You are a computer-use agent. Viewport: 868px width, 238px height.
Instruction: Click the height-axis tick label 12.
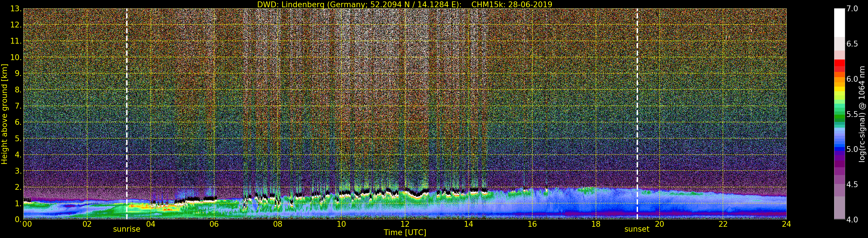click(x=16, y=25)
